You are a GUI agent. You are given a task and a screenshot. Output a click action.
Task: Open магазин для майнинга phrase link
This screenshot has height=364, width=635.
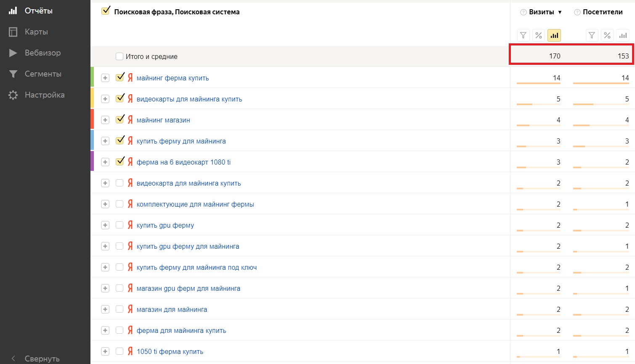[x=172, y=309]
